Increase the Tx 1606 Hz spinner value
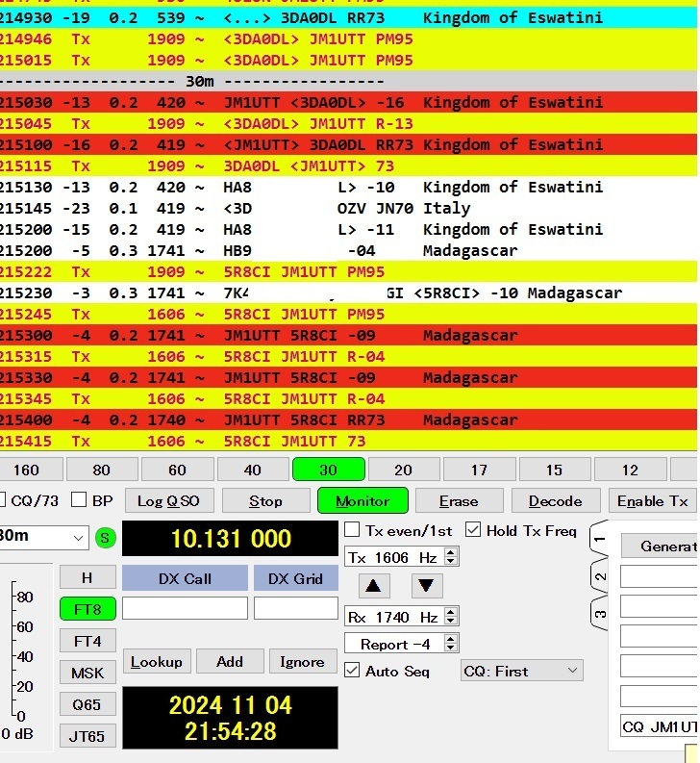 tap(451, 553)
